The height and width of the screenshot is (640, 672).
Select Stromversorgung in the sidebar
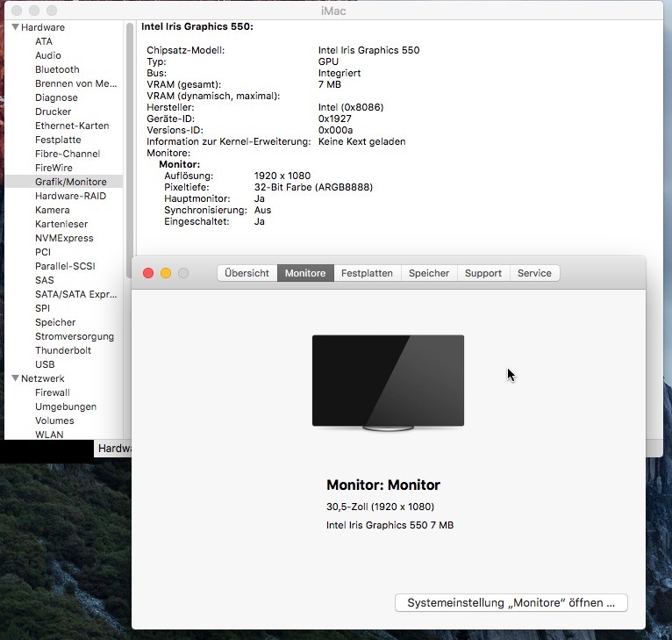click(x=75, y=336)
